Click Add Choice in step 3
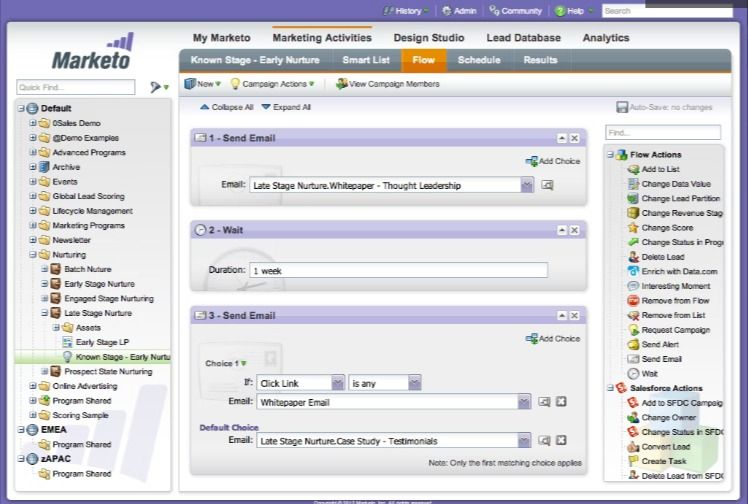 [x=553, y=339]
